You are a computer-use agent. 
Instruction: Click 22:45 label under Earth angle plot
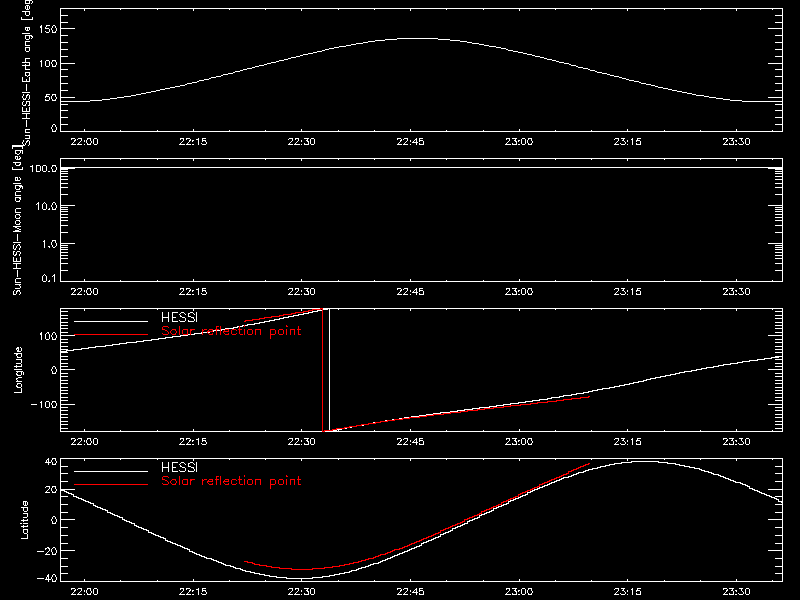(x=410, y=141)
